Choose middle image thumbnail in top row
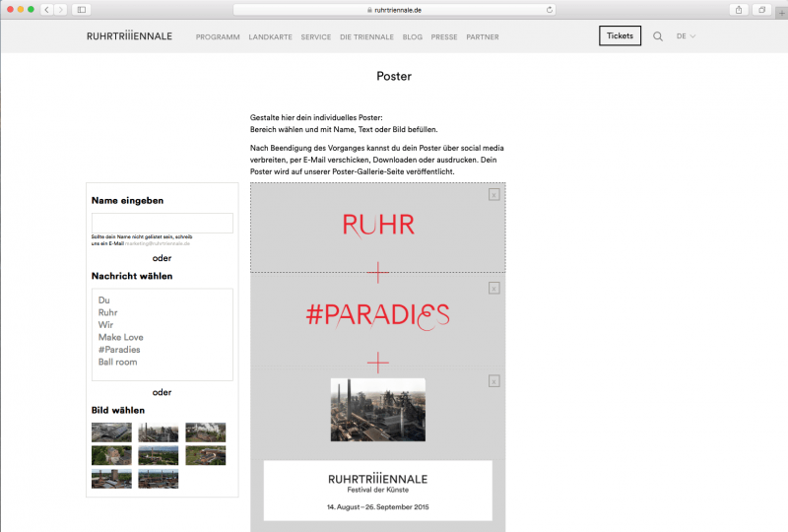 point(159,432)
